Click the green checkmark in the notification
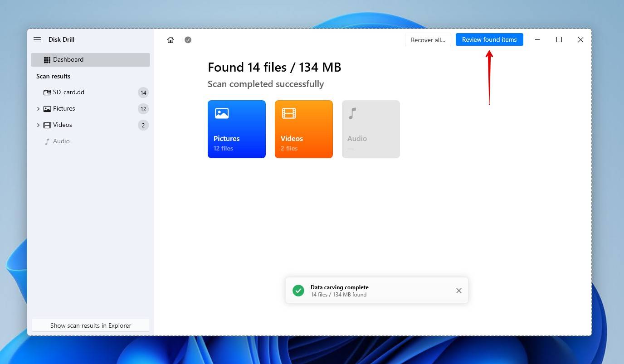 pyautogui.click(x=298, y=291)
